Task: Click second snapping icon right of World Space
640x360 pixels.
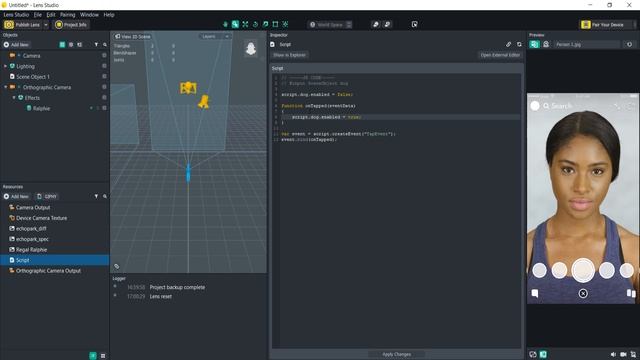Action: pyautogui.click(x=387, y=24)
